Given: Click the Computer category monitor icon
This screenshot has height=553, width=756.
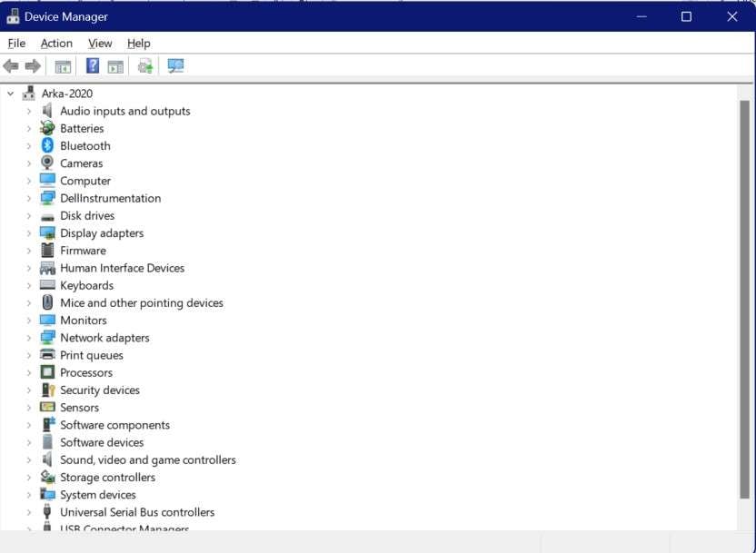Looking at the screenshot, I should (x=47, y=180).
